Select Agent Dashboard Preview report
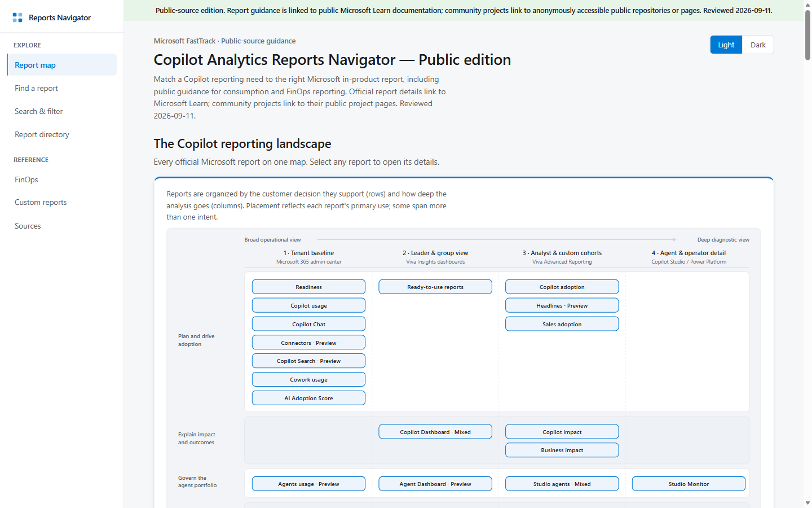The image size is (812, 508). tap(435, 484)
